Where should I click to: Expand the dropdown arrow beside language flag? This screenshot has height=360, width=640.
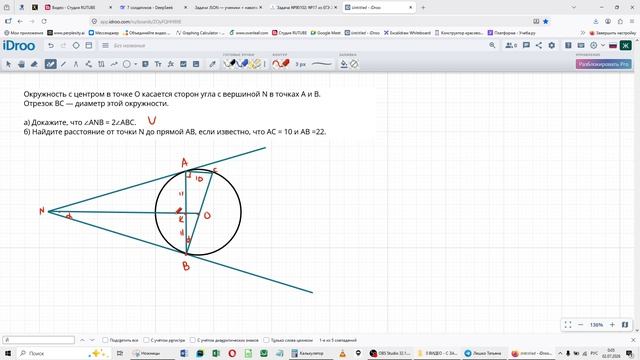point(603,45)
